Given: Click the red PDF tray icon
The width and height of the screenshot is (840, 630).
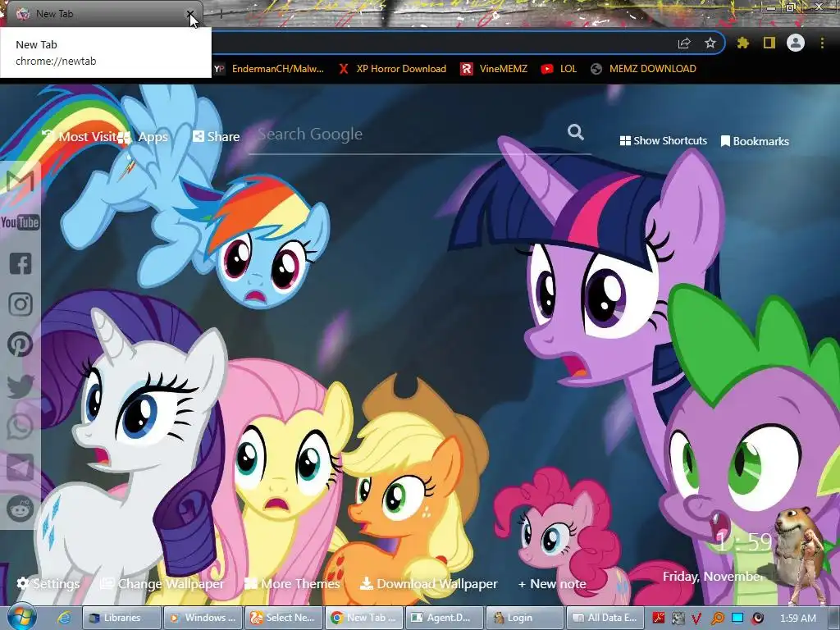Looking at the screenshot, I should click(x=659, y=618).
